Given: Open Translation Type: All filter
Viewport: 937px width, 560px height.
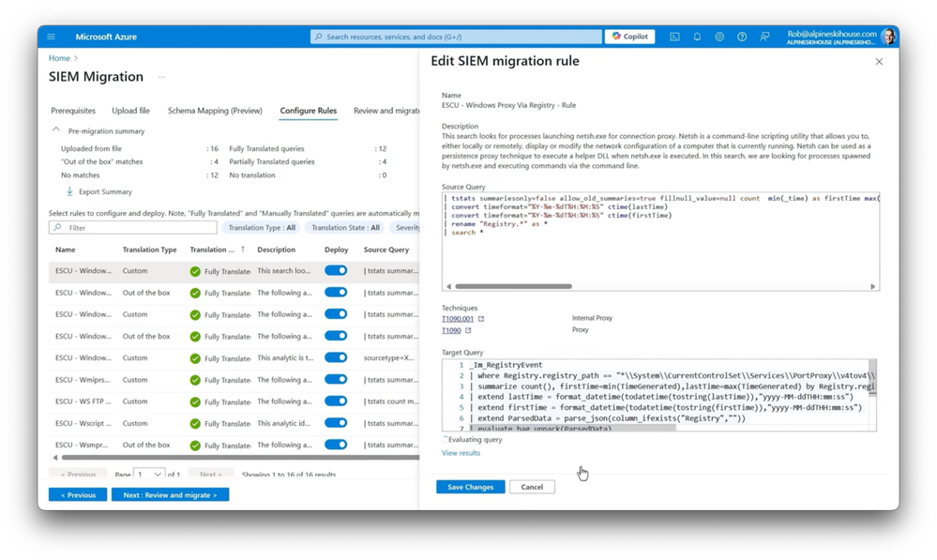Looking at the screenshot, I should click(x=262, y=228).
